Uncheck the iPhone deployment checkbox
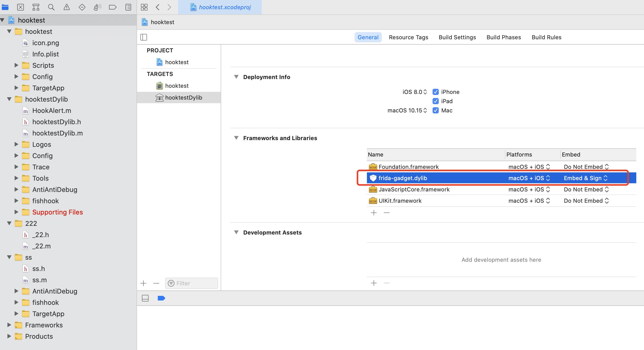The height and width of the screenshot is (350, 644). tap(435, 92)
